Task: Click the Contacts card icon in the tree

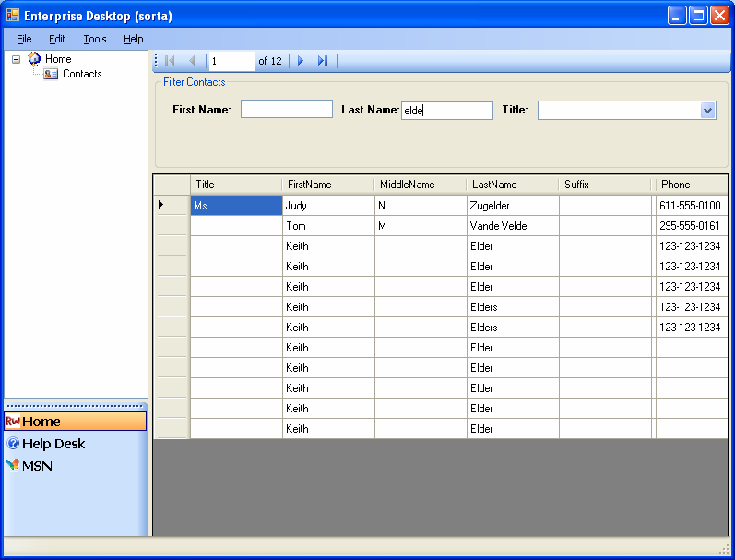Action: pos(52,74)
